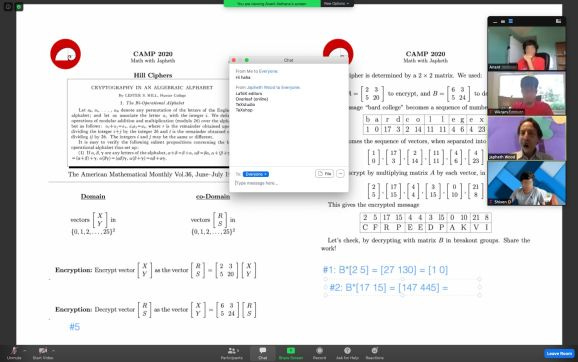Click the 'CAMP 2020' title on left page
578x362 pixels.
[x=153, y=54]
